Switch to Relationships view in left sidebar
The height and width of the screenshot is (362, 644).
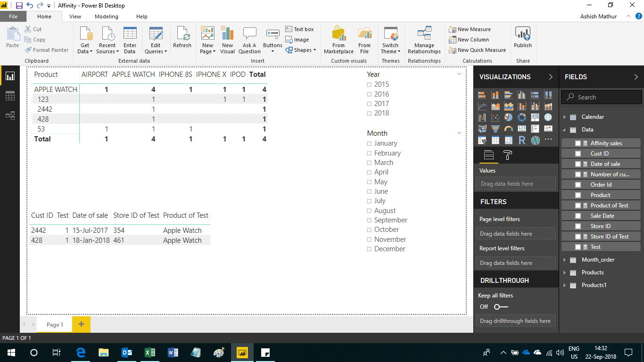pos(10,115)
